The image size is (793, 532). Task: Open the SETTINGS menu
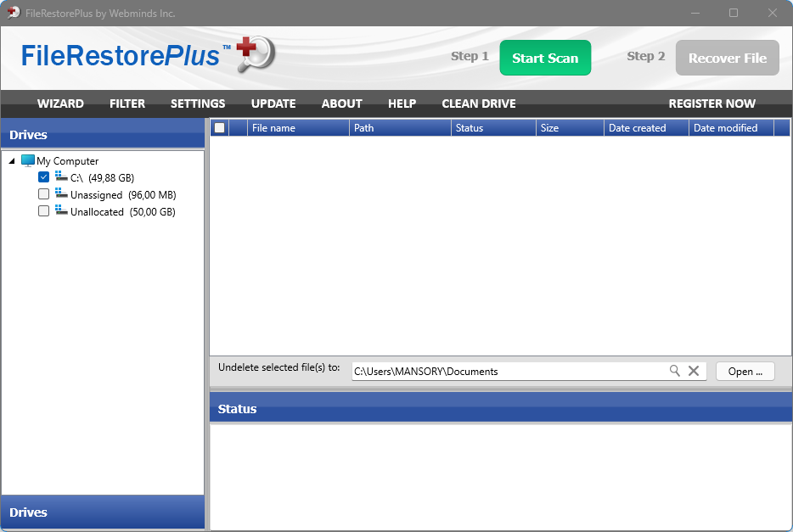tap(198, 104)
